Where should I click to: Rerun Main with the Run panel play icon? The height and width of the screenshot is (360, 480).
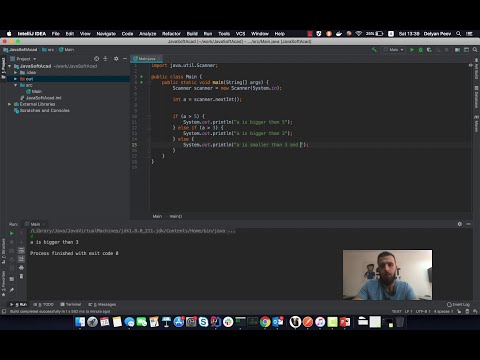click(x=12, y=233)
